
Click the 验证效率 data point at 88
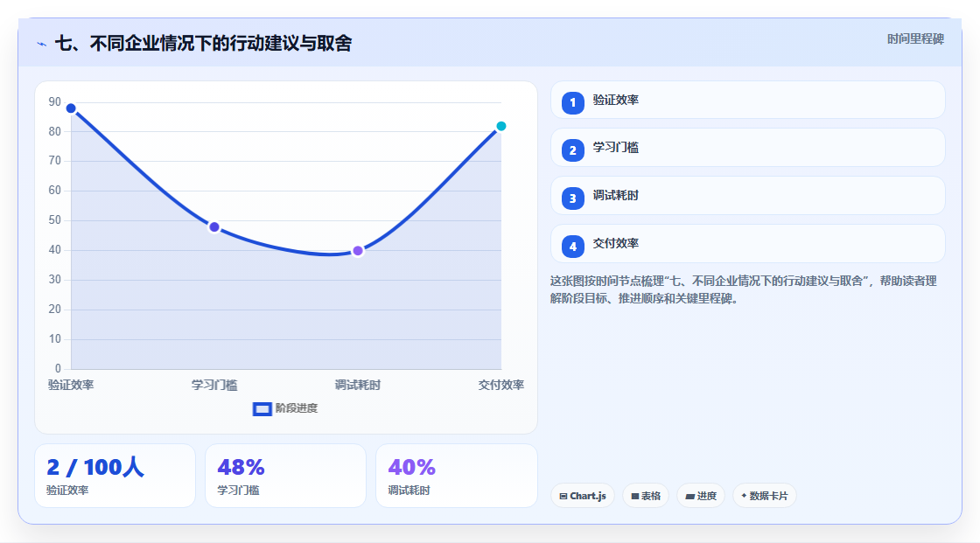(71, 108)
